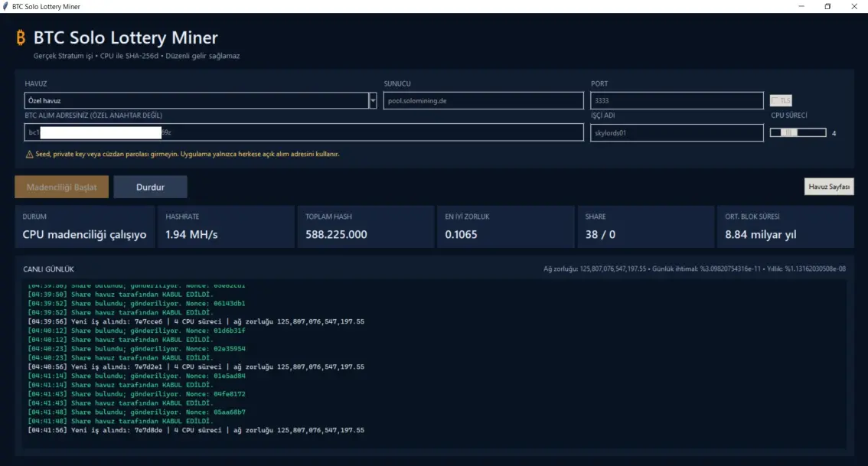Click the Hashrate value 1.94 MH/s

pos(191,235)
